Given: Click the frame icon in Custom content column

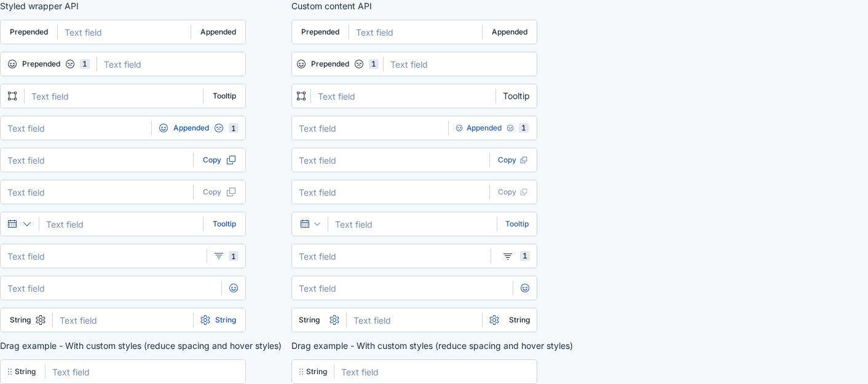Looking at the screenshot, I should click(301, 96).
